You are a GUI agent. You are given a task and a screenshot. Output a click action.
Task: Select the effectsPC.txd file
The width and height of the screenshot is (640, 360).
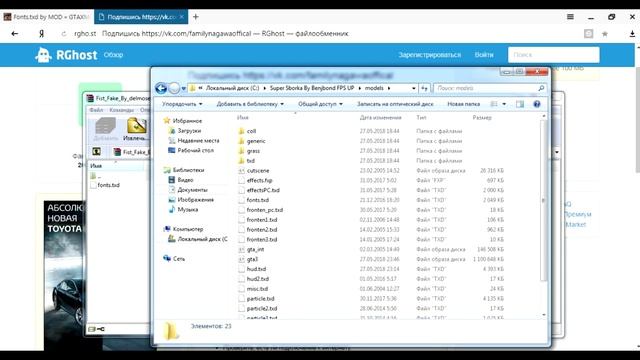click(x=263, y=190)
